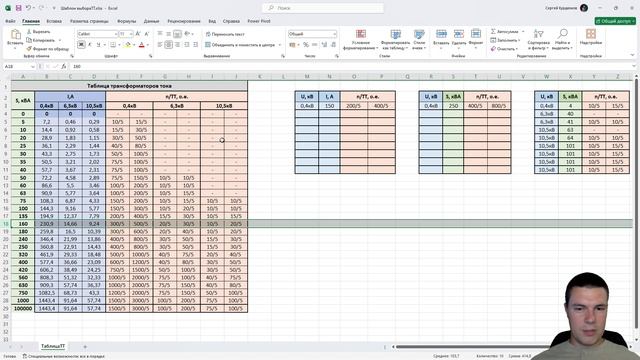
Task: Switch to the Рецензирование tab
Action: click(x=184, y=21)
